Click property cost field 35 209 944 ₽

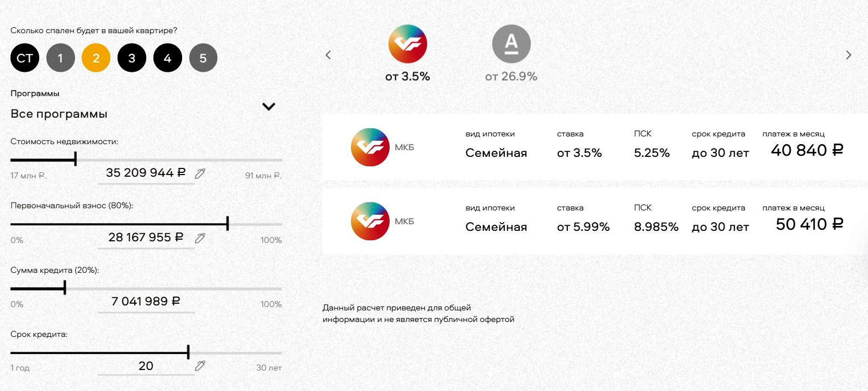(146, 173)
